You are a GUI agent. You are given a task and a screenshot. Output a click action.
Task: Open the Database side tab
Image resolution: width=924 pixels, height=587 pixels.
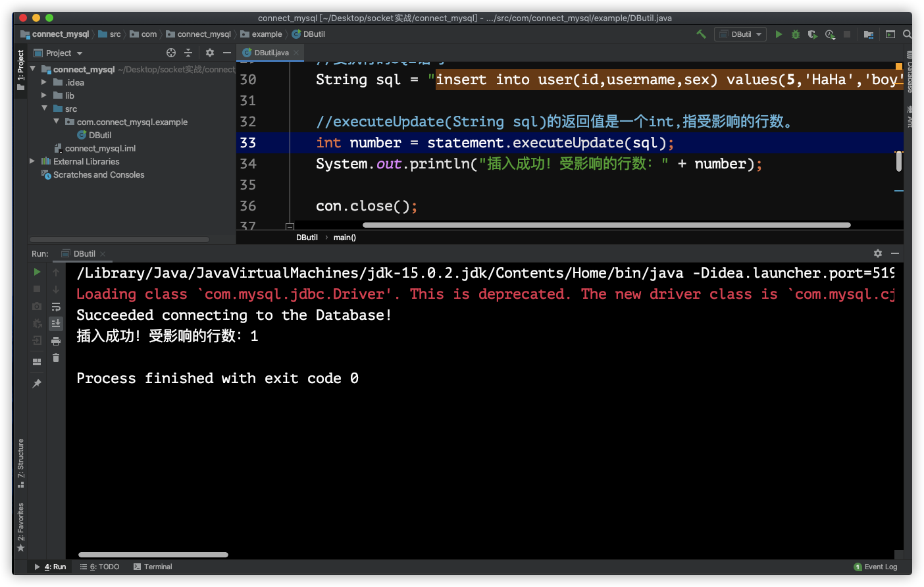point(909,72)
